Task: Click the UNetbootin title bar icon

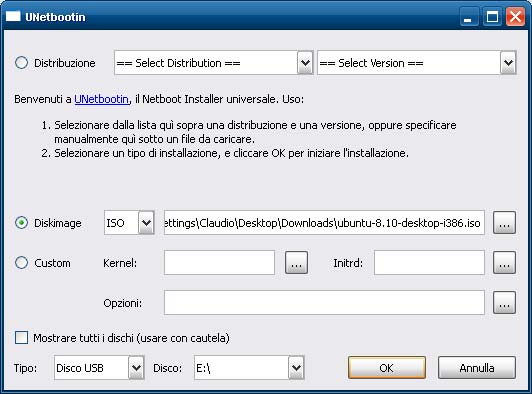Action: 13,17
